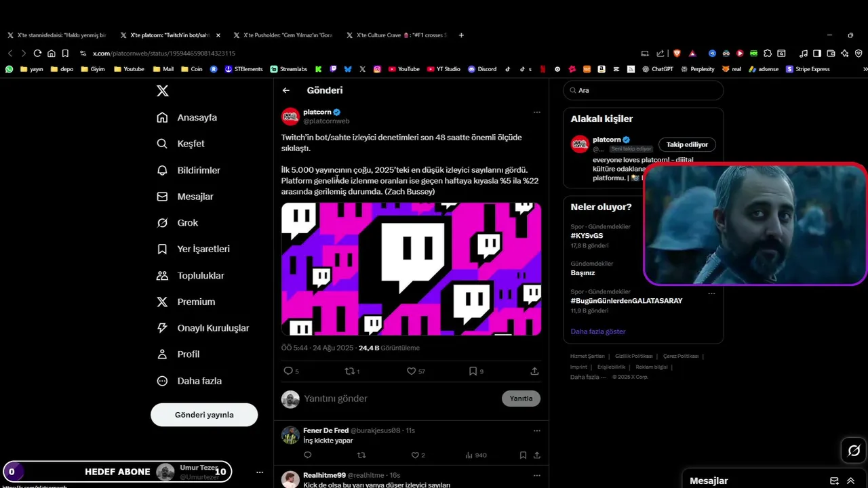The width and height of the screenshot is (868, 488).
Task: Open a new browser tab
Action: pos(461,35)
